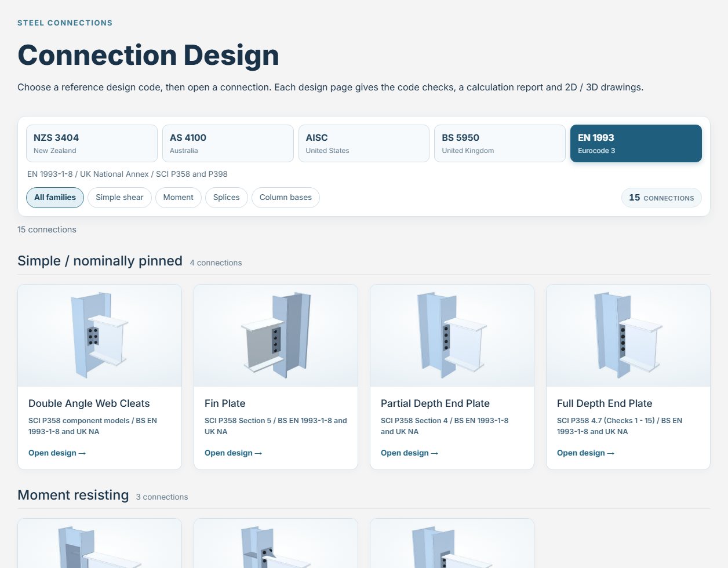
Task: Click the Full Depth End Plate title
Action: click(x=605, y=403)
